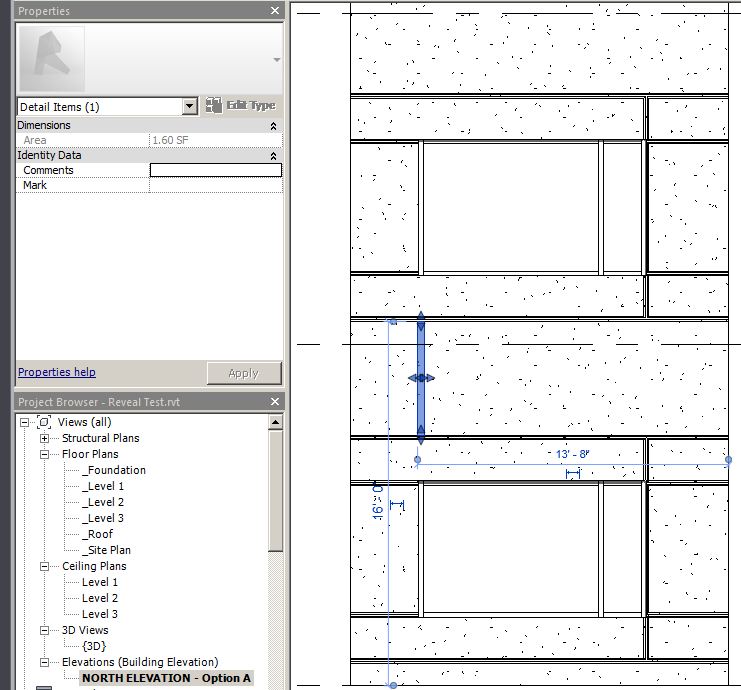Image resolution: width=741 pixels, height=690 pixels.
Task: Collapse the 3D Views node
Action: 44,630
